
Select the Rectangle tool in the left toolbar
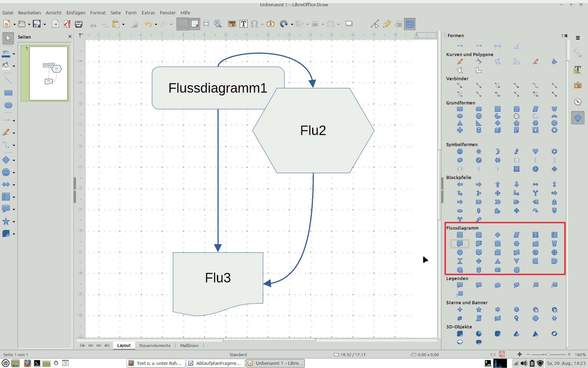(x=8, y=93)
